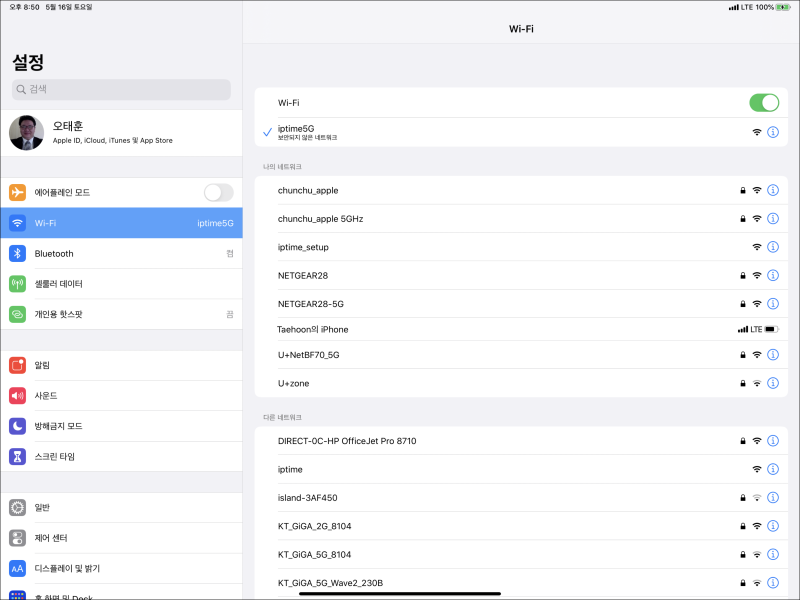Tap info icon next to NETGEAR28
This screenshot has height=600, width=800.
pos(773,275)
